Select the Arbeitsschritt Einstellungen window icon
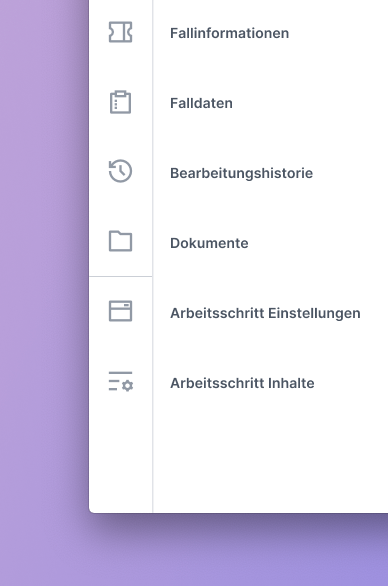Viewport: 392px width, 586px height. [120, 311]
